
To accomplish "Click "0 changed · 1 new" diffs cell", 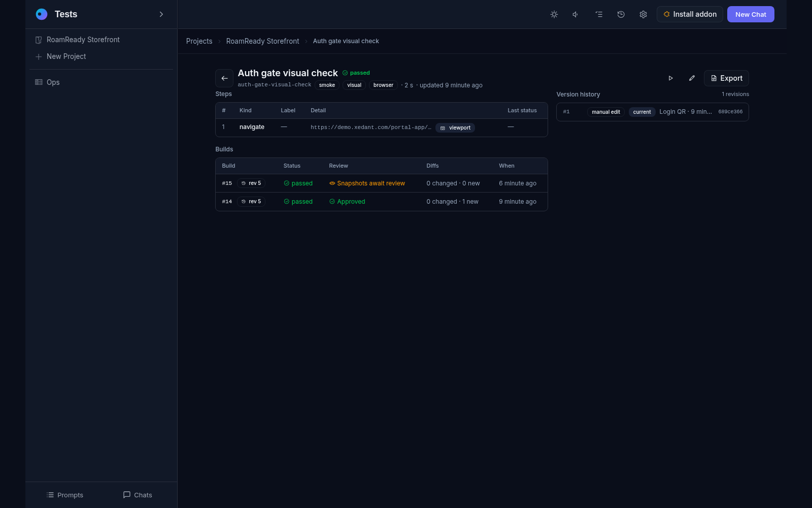I will 452,202.
